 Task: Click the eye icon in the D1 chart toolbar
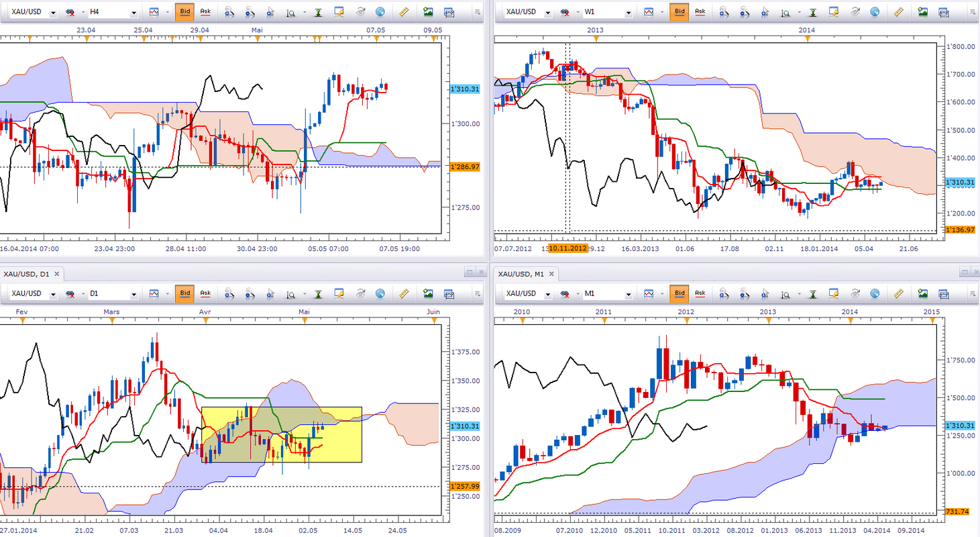360,293
